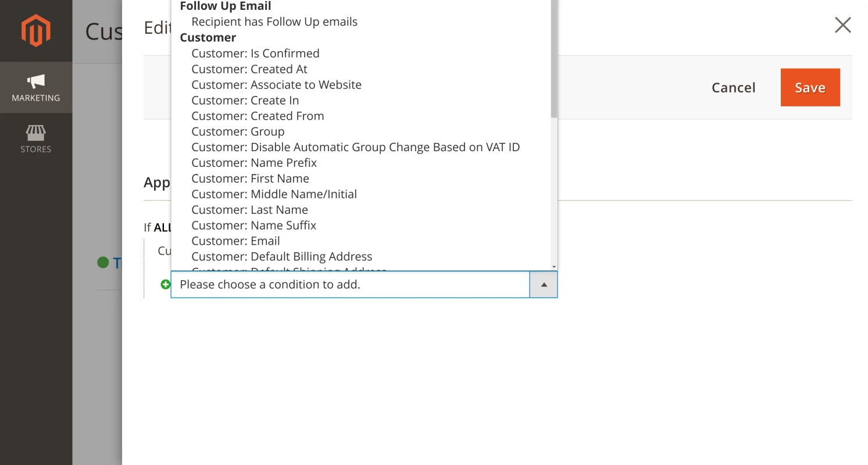
Task: Cancel editing the segment
Action: (734, 87)
